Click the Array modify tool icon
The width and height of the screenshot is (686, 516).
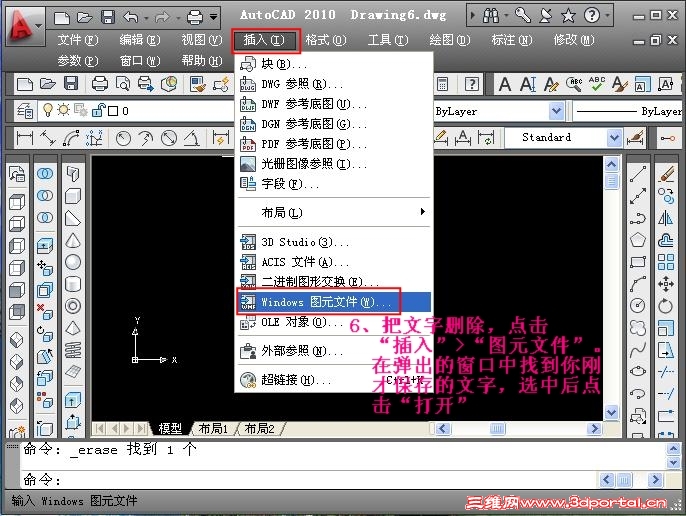tap(665, 262)
